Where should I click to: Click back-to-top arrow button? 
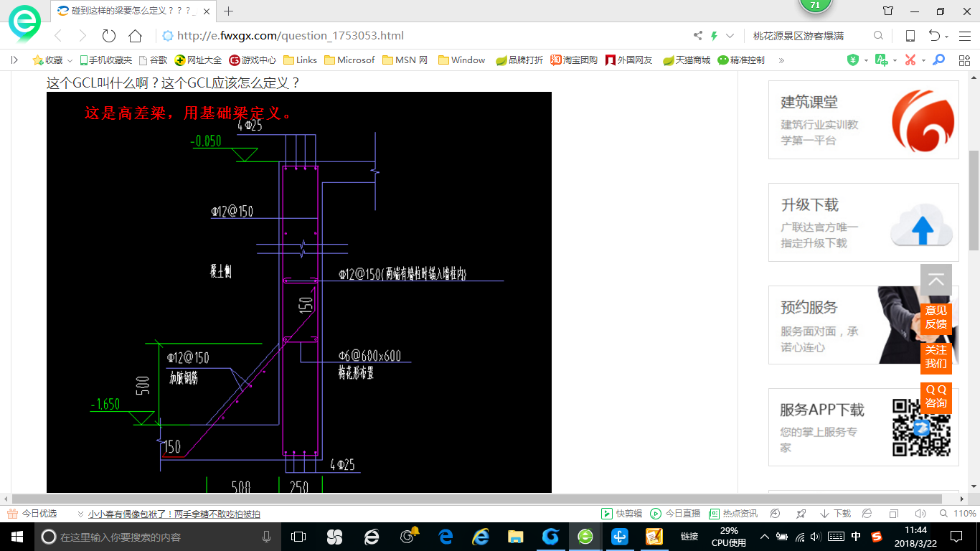936,280
